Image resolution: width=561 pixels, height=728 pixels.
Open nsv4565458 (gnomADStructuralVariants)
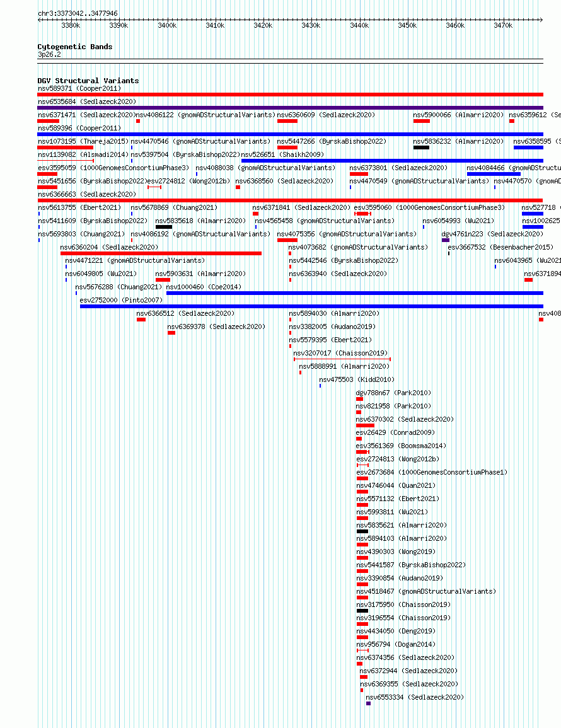(325, 221)
